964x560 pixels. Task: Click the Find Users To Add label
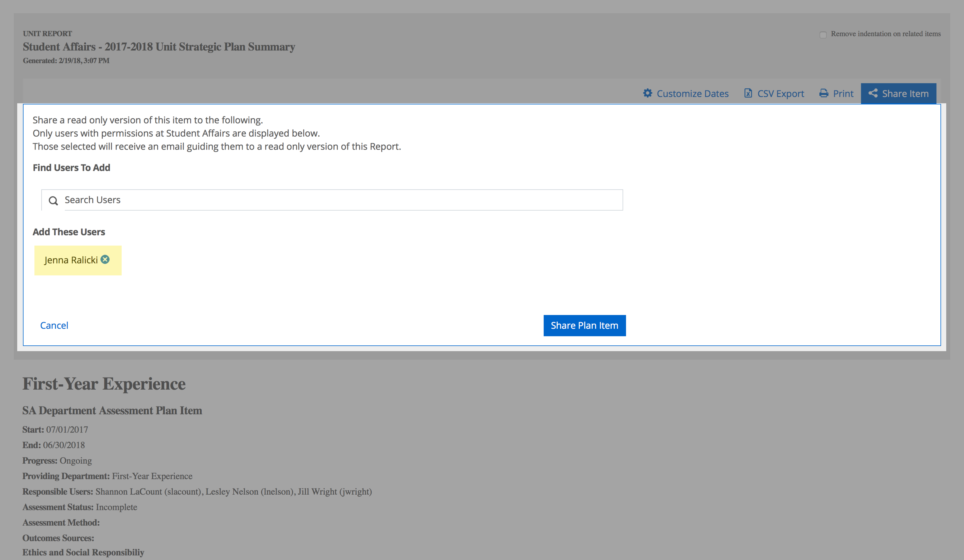pos(71,168)
